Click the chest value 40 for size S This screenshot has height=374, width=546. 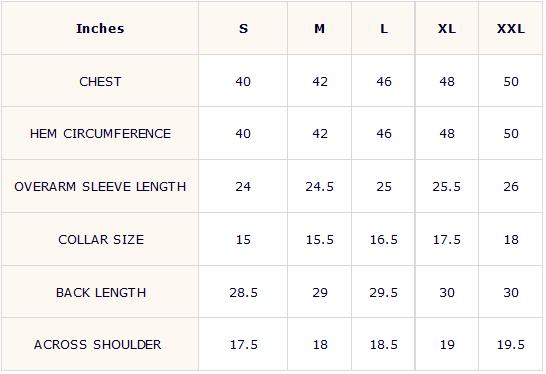point(243,81)
